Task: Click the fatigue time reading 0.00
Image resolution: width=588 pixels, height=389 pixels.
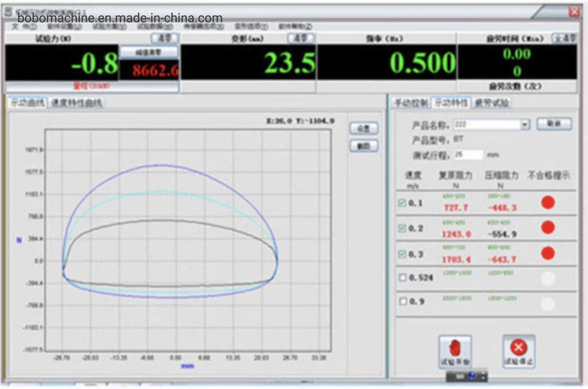Action: 517,54
